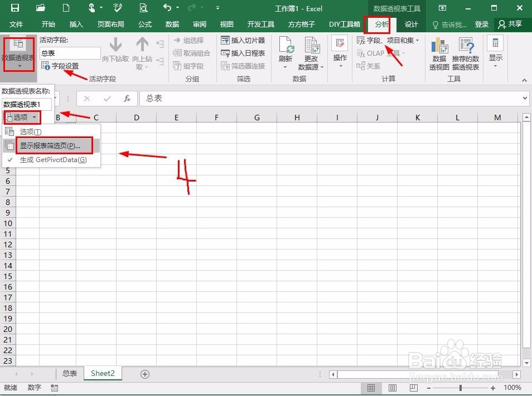
Task: Collapse the ribbon with the chevron
Action: click(525, 80)
